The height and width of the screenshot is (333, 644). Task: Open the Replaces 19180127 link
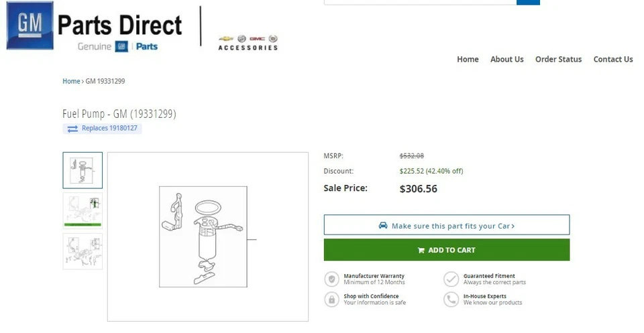110,128
